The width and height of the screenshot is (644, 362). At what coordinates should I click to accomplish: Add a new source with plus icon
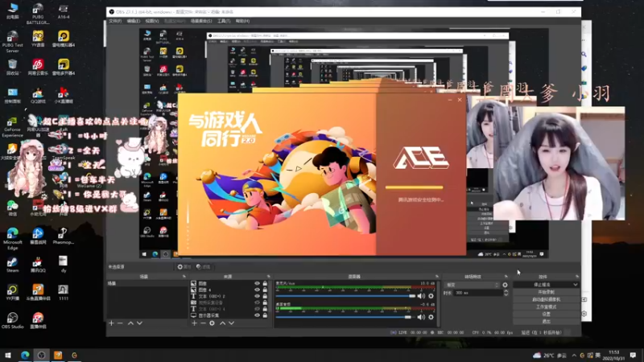(194, 323)
